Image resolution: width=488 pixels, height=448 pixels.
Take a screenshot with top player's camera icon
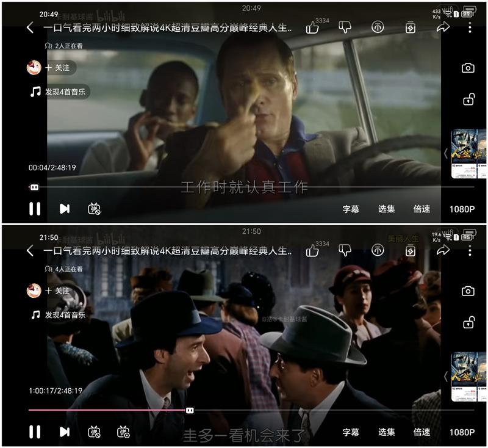click(468, 68)
